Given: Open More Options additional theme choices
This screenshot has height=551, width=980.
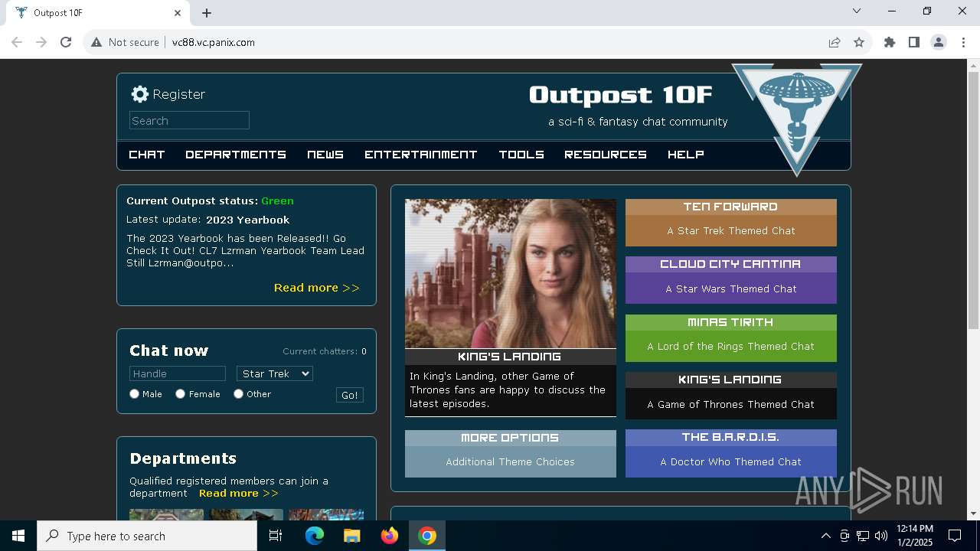Looking at the screenshot, I should (x=511, y=454).
